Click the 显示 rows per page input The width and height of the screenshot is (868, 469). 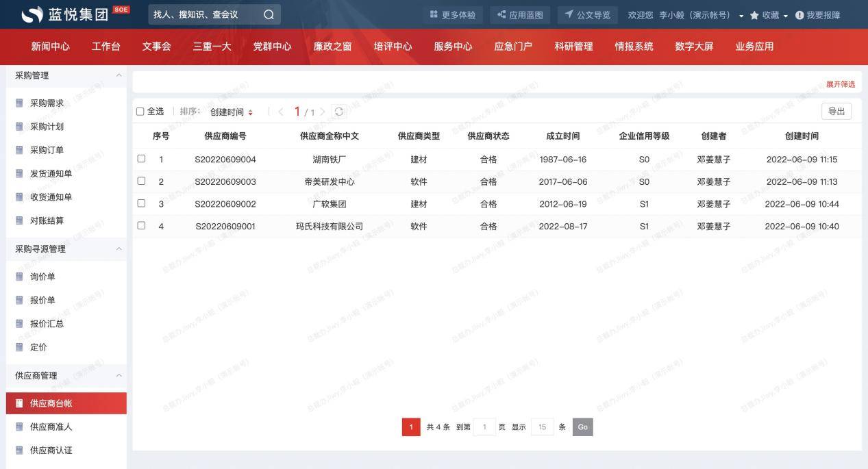tap(542, 427)
